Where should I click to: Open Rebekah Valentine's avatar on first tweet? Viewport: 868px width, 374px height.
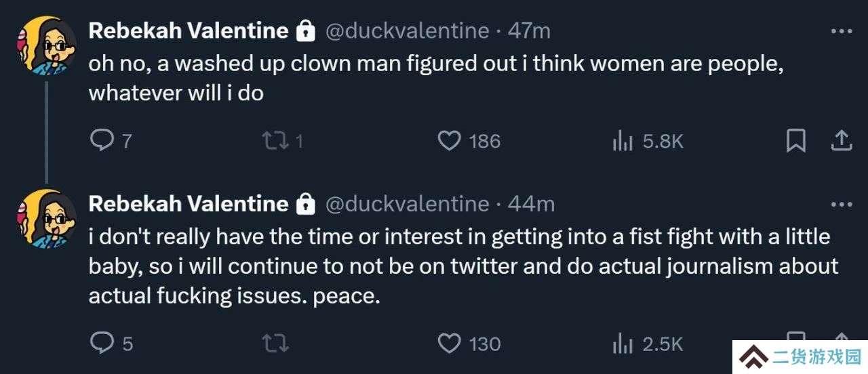coord(45,45)
